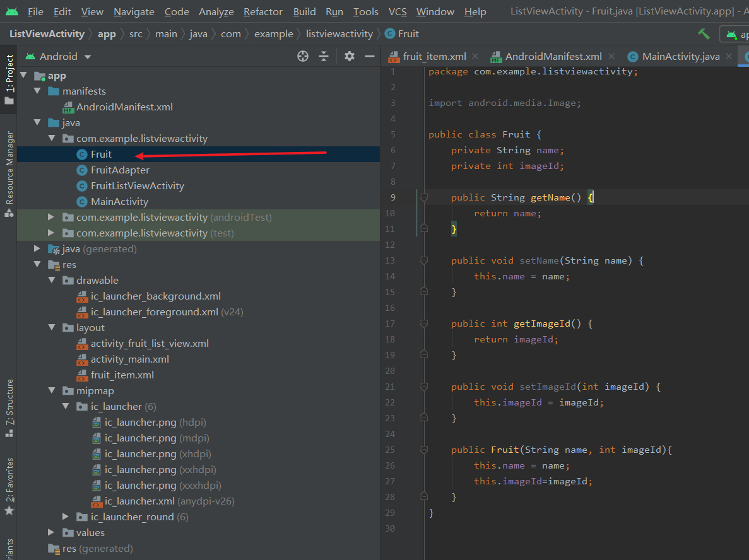Open the VCS menu

pos(398,11)
